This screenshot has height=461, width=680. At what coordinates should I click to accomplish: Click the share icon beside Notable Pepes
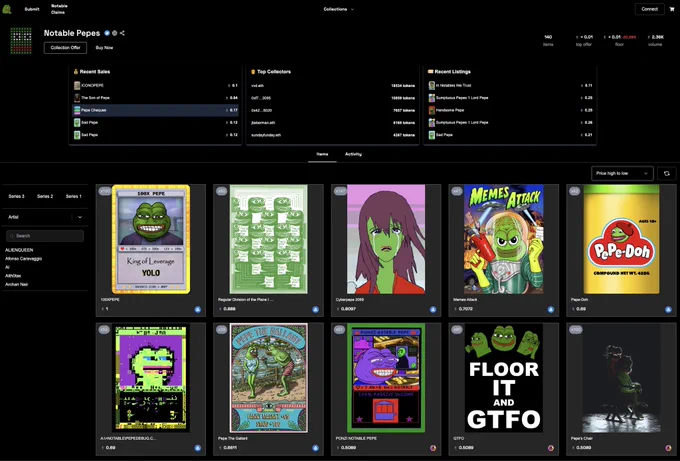pyautogui.click(x=122, y=33)
